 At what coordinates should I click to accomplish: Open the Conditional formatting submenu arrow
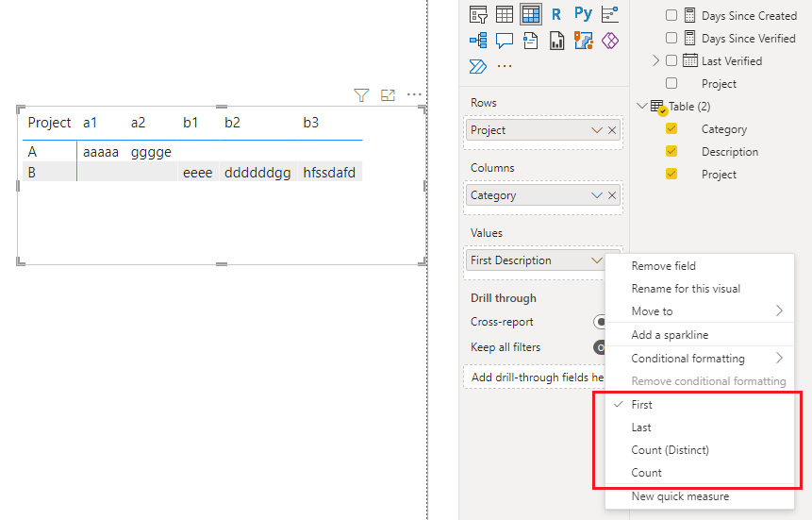tap(779, 358)
